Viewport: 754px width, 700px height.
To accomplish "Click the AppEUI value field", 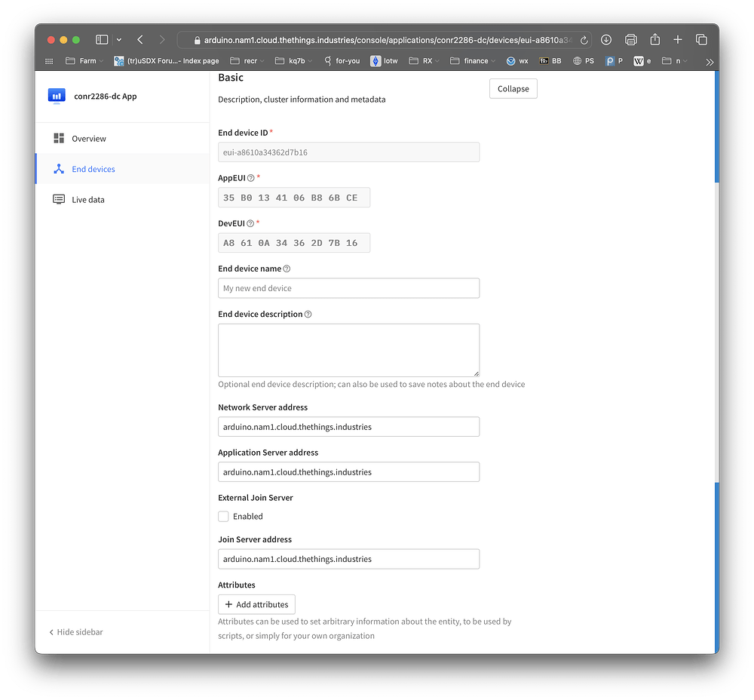I will coord(294,198).
